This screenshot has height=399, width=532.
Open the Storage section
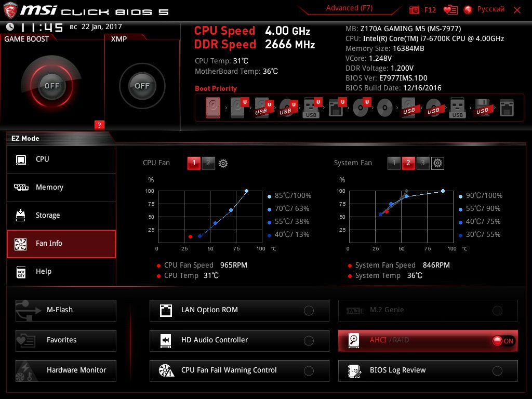61,216
